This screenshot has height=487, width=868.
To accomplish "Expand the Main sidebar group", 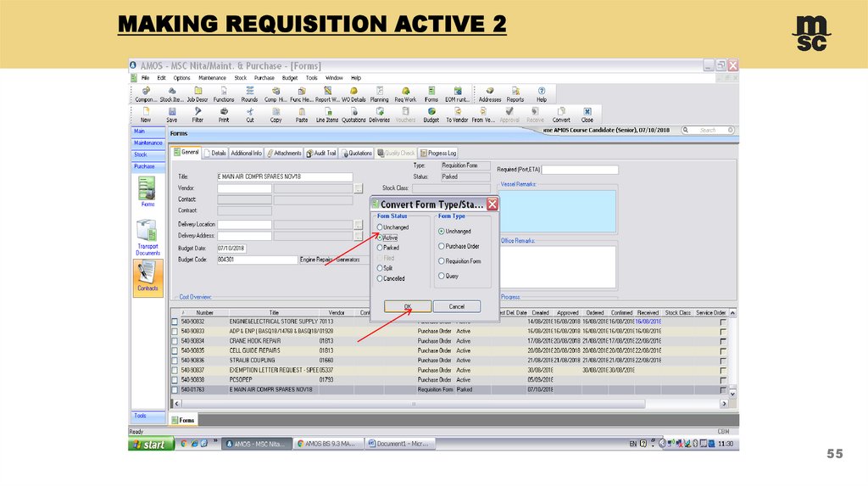I will tap(147, 132).
